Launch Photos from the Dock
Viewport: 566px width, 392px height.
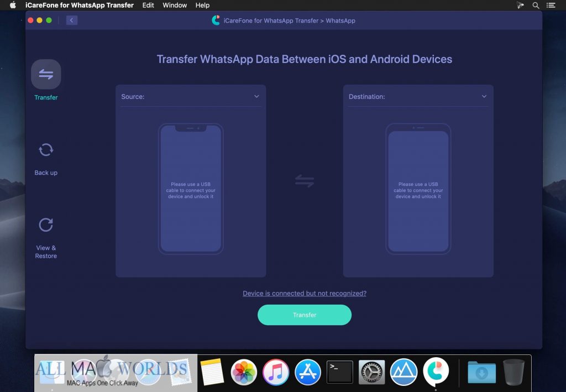click(244, 372)
